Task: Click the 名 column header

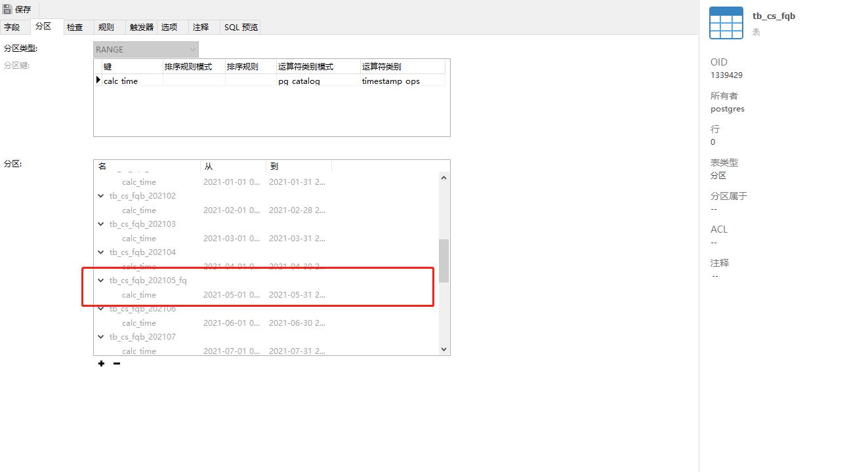Action: point(148,166)
